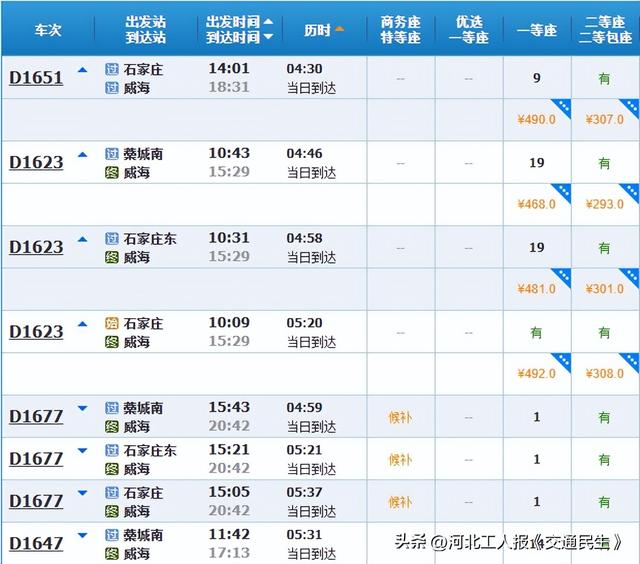Open D1677 link on the 藁城南 15:43 row
Screen dimensions: 640x564
point(36,416)
